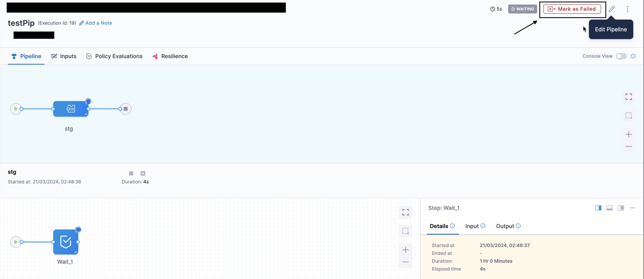644x279 pixels.
Task: Click Mark as Failed button
Action: (x=572, y=9)
